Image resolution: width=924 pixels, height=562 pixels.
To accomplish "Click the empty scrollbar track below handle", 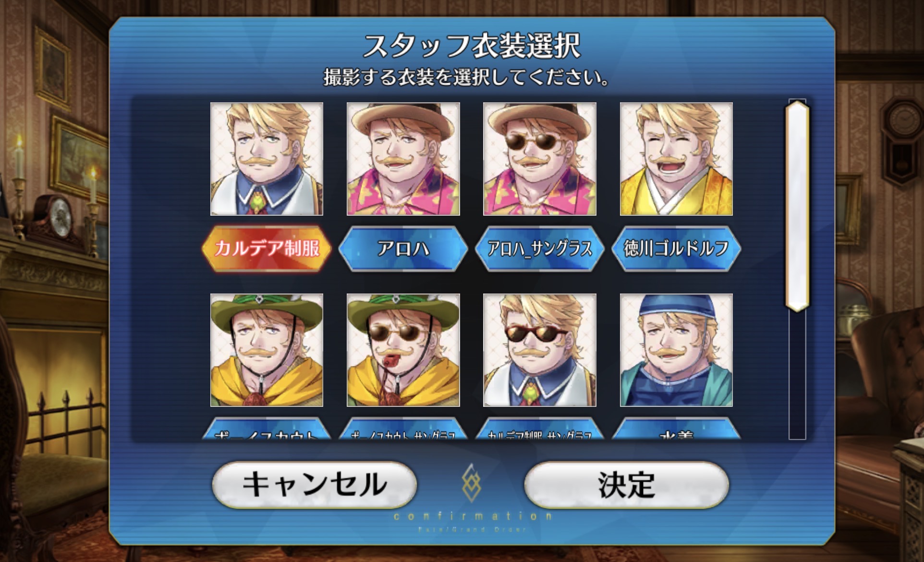I will tap(797, 376).
